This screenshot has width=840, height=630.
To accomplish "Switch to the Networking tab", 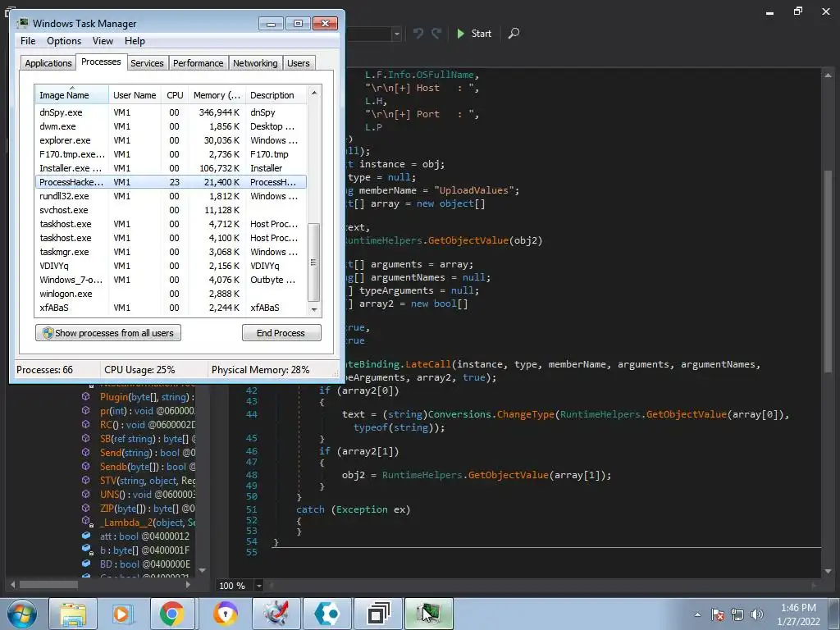I will [x=255, y=63].
